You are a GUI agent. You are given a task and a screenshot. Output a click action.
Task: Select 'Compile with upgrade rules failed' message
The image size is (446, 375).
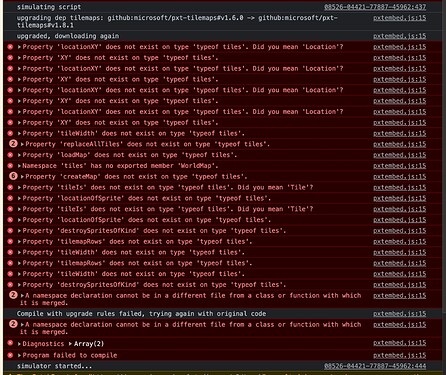(141, 314)
